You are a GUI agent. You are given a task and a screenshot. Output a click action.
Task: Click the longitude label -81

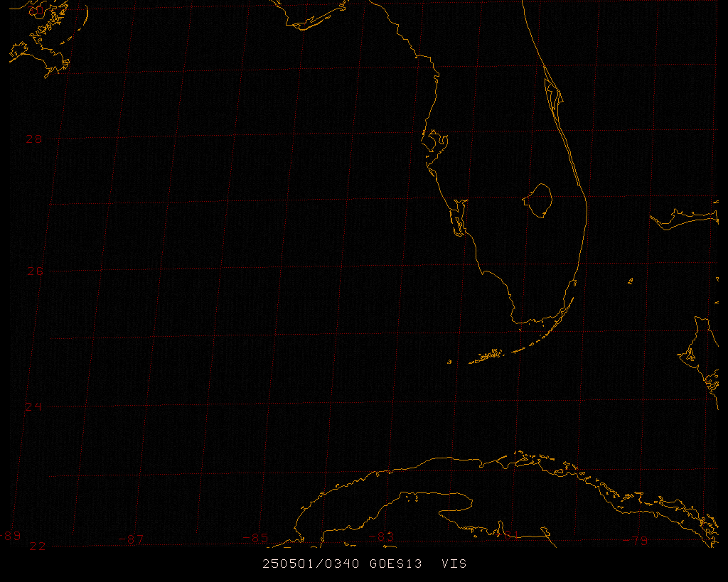508,535
